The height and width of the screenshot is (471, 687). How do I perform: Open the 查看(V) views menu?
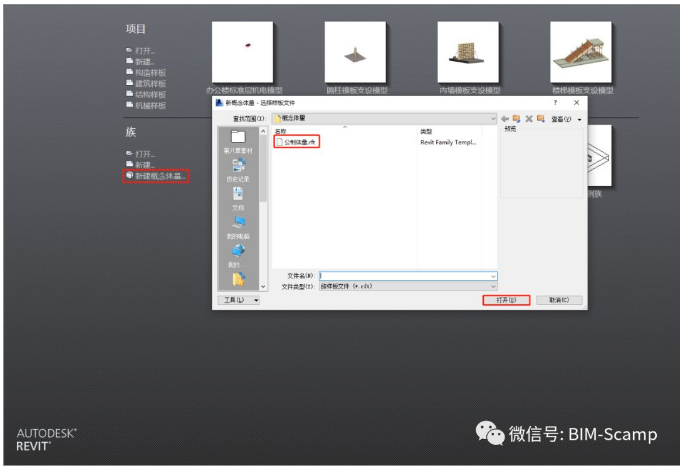561,119
